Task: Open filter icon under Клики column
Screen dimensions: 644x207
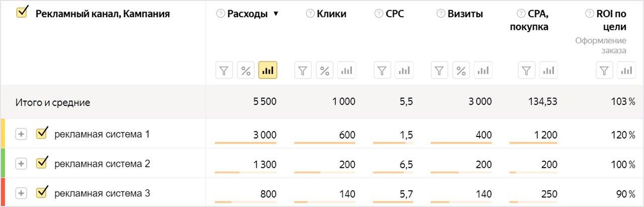Action: (303, 71)
